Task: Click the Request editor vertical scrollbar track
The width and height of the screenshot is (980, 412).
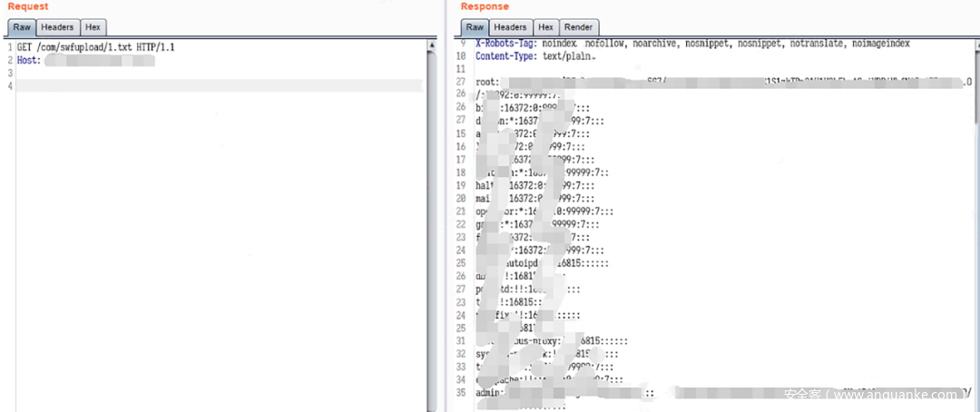Action: click(x=432, y=227)
